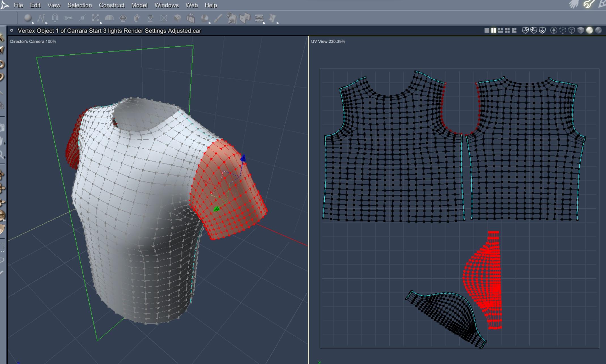Expand polyline tool flyout arrow
606x364 pixels.
(46, 23)
